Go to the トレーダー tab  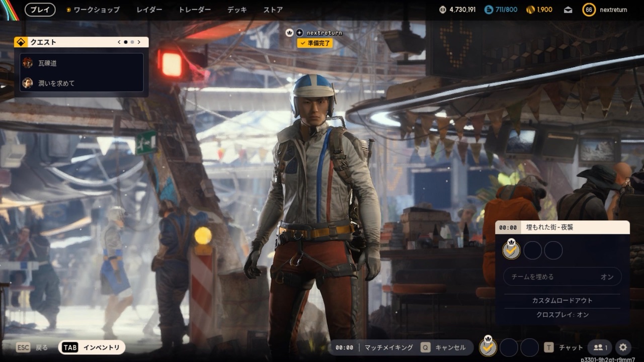click(194, 10)
